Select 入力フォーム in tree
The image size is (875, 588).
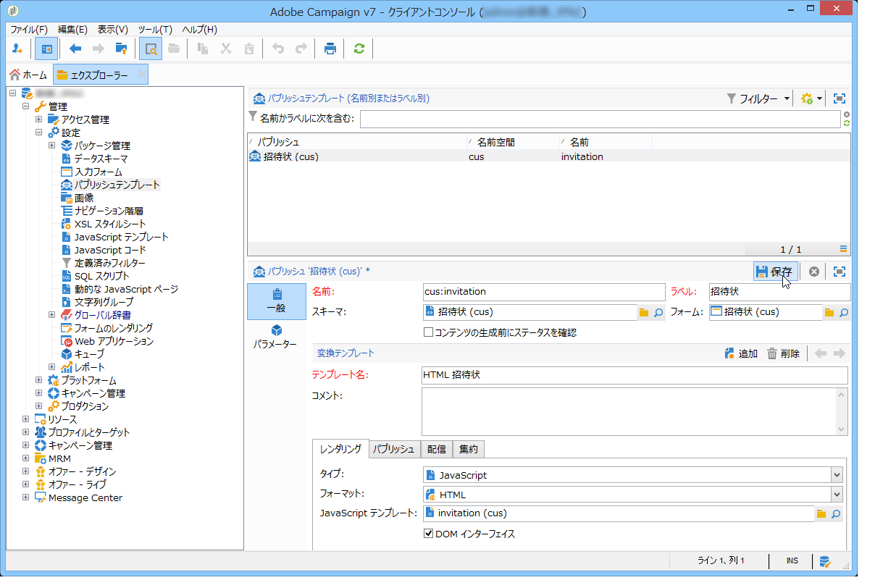coord(98,172)
